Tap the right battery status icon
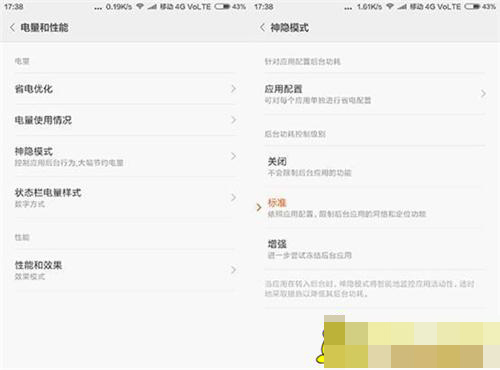The height and width of the screenshot is (370, 500). click(x=472, y=7)
